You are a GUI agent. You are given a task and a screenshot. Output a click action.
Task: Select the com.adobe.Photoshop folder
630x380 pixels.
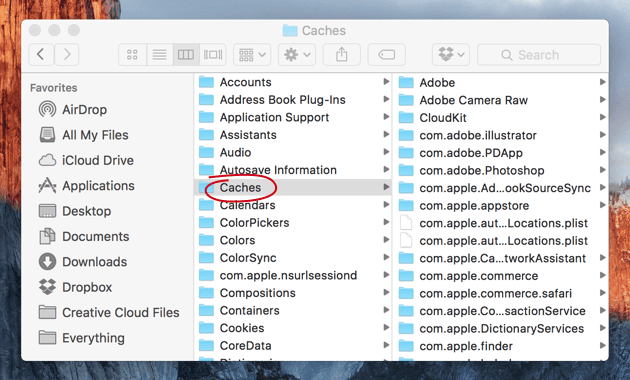tap(501, 170)
